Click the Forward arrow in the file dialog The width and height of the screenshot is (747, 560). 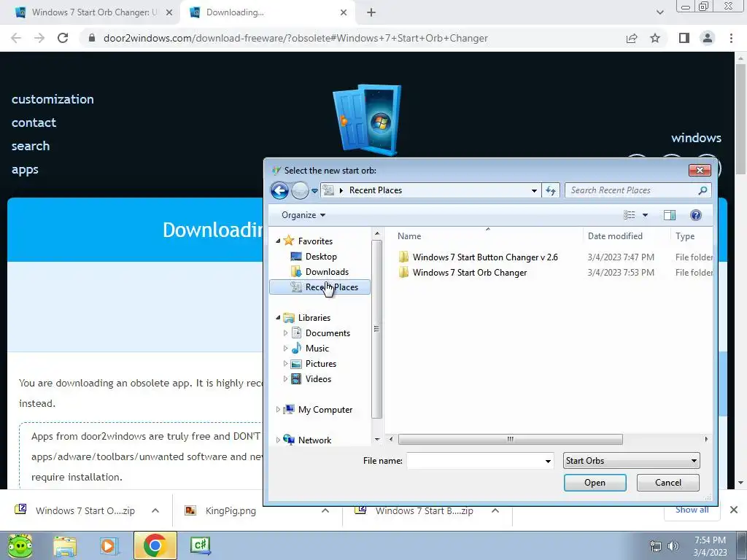pos(300,190)
